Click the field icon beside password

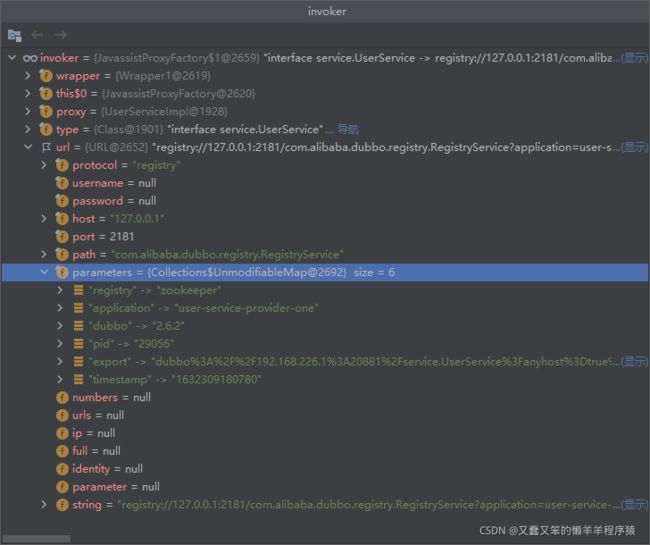(62, 201)
